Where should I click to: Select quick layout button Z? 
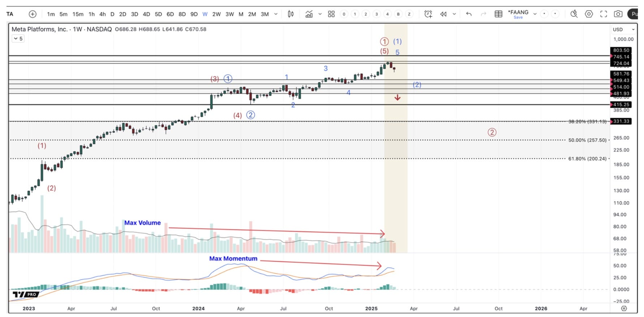409,14
